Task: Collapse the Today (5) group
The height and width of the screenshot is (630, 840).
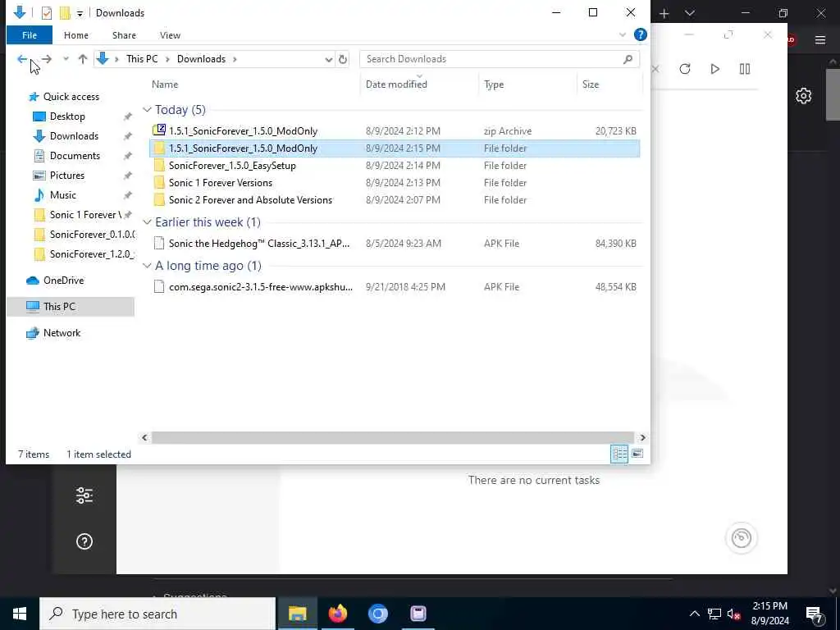Action: 147,110
